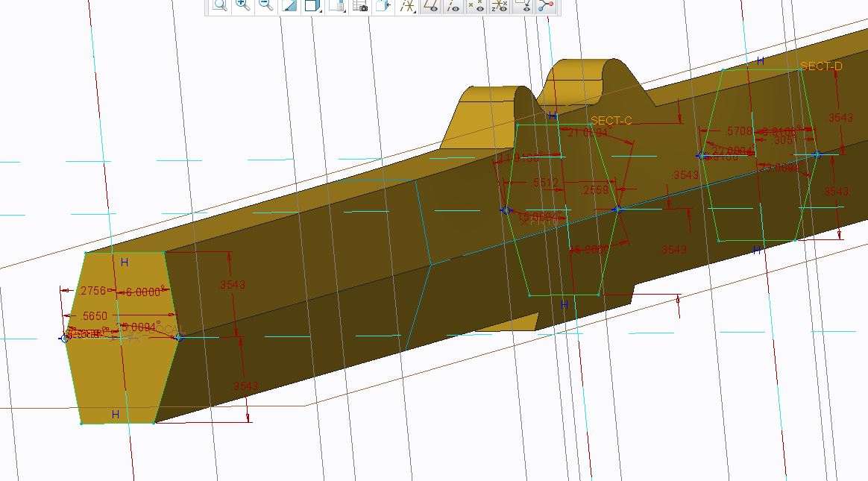
Task: Toggle annotation display
Action: coord(523,5)
